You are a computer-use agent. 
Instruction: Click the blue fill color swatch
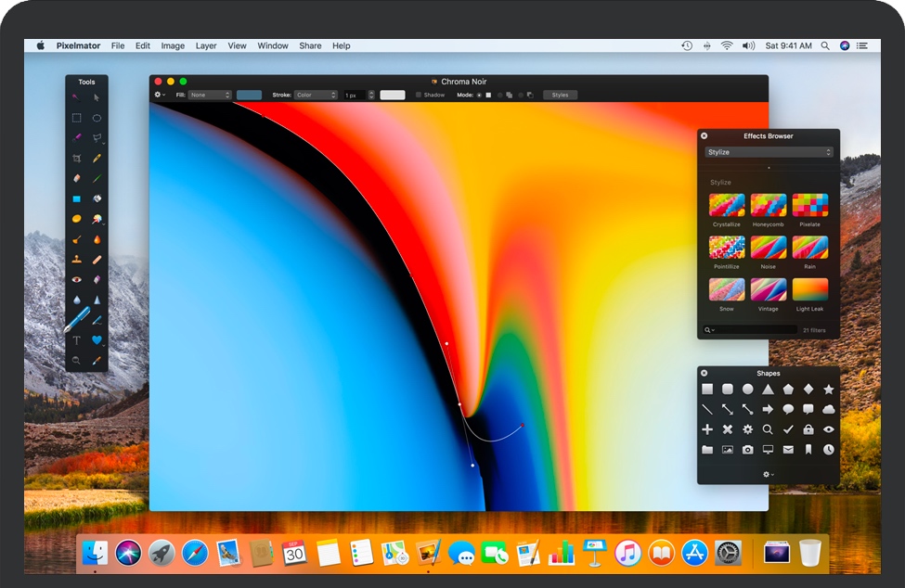(249, 95)
